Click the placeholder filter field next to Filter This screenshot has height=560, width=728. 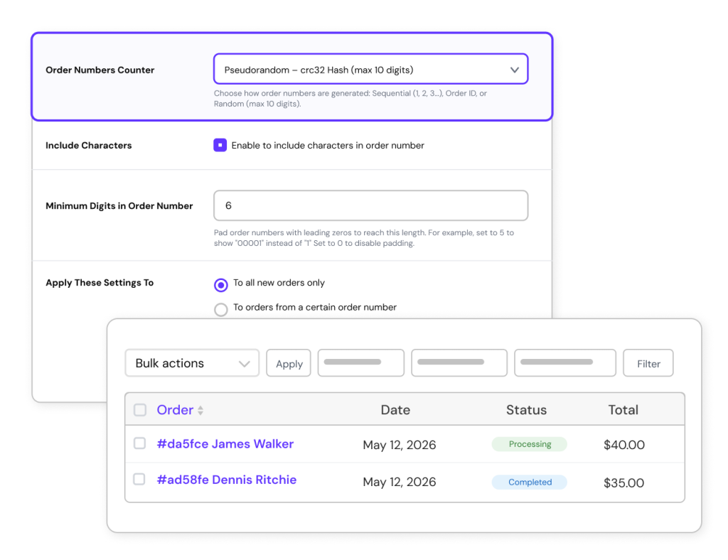565,363
